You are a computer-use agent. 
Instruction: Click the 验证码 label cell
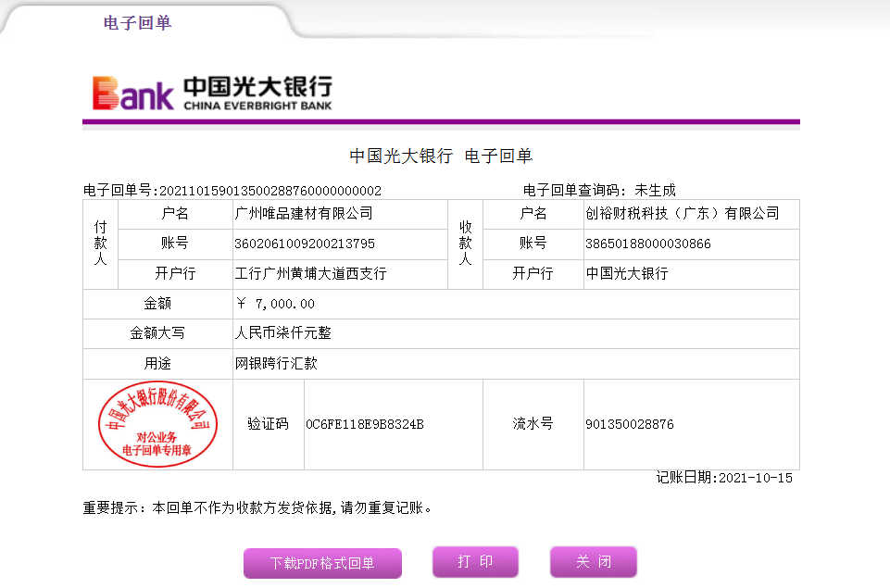[x=269, y=424]
